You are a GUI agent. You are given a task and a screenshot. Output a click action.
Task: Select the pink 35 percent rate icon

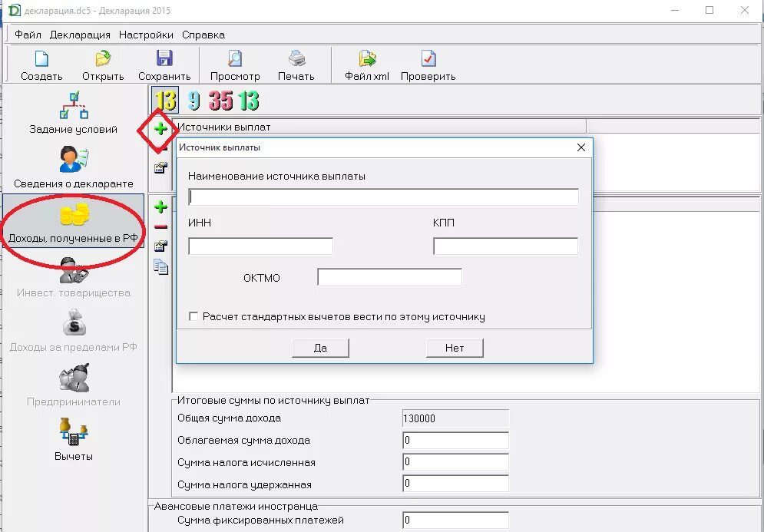click(220, 100)
